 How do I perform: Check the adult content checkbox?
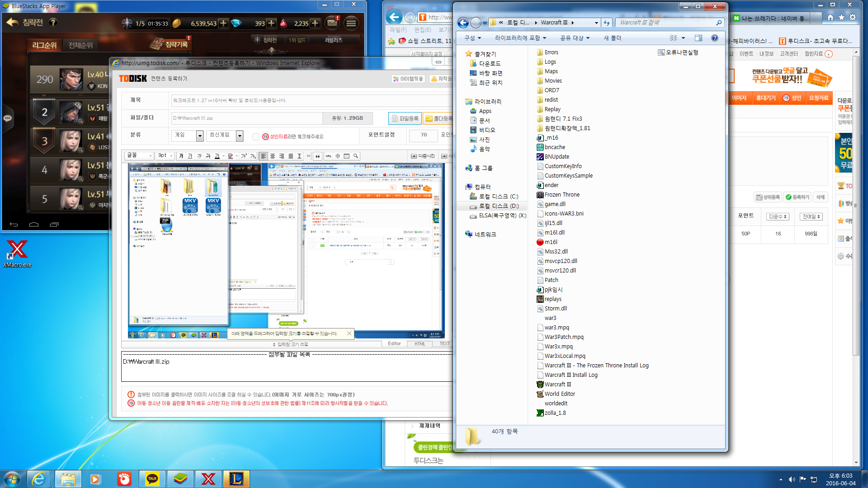pos(256,136)
